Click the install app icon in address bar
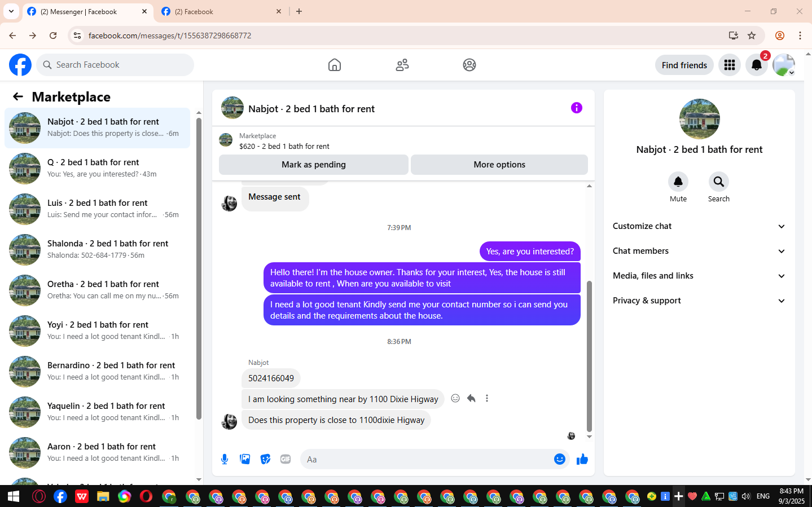 734,36
